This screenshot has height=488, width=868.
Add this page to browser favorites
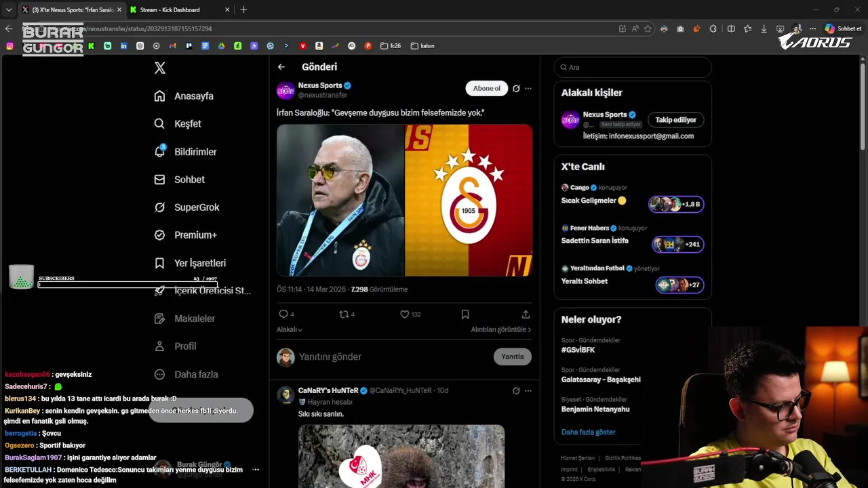tap(648, 28)
